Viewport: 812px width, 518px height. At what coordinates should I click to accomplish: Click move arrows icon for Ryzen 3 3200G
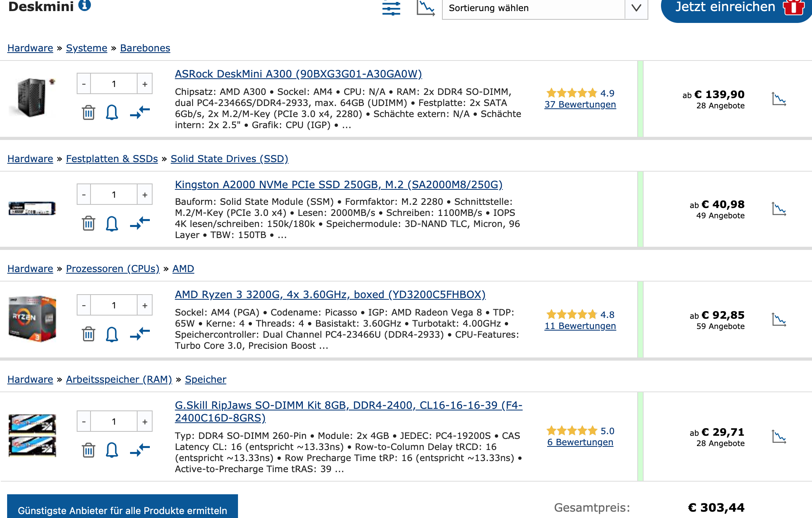tap(140, 334)
